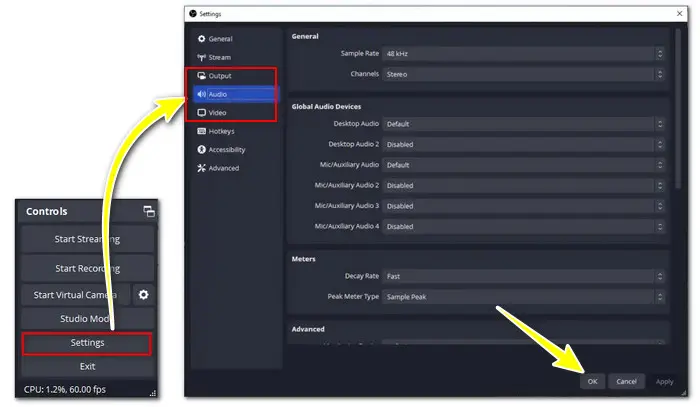The image size is (700, 407).
Task: Click the Global Audio Devices heading
Action: coord(326,107)
